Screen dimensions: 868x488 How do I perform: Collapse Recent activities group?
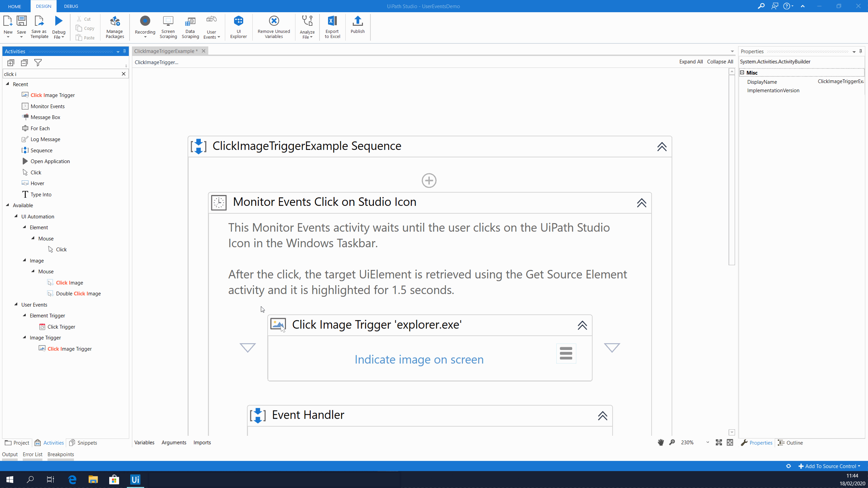[7, 84]
